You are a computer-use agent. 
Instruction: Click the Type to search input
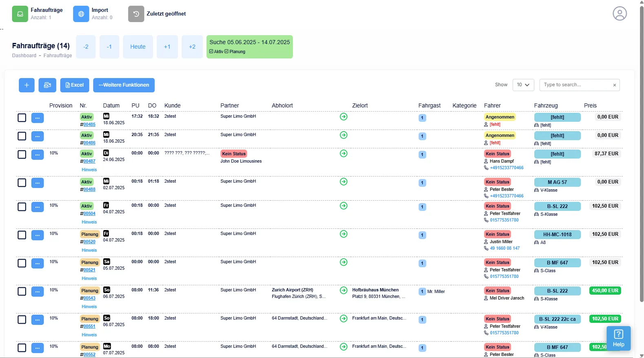click(575, 85)
